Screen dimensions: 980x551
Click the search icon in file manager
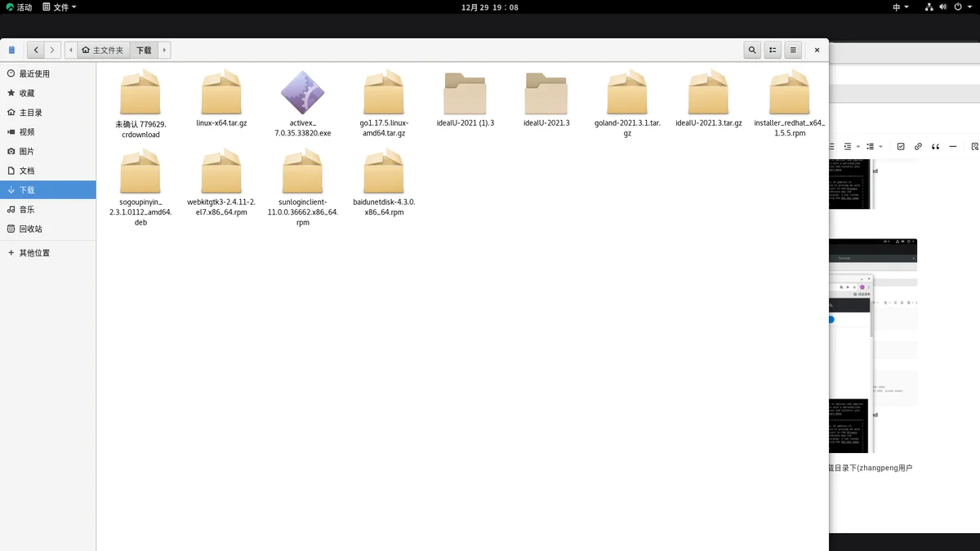753,50
